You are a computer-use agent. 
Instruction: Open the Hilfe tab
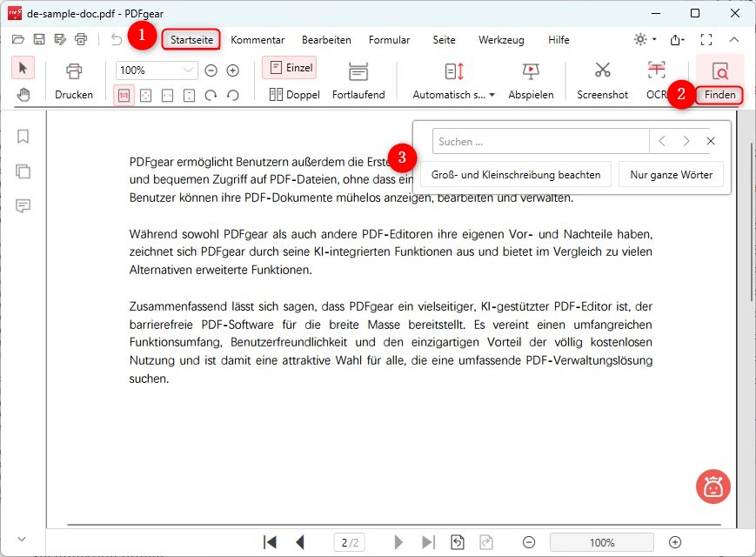(559, 39)
